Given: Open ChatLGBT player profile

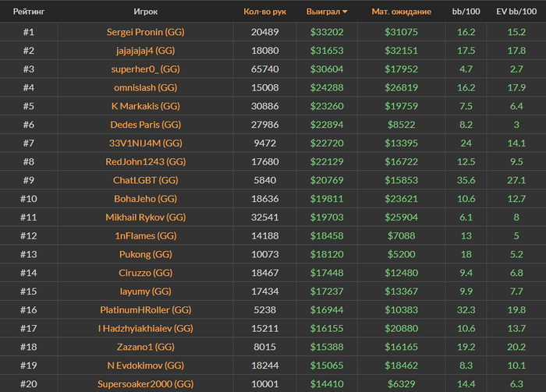Looking at the screenshot, I should [146, 180].
